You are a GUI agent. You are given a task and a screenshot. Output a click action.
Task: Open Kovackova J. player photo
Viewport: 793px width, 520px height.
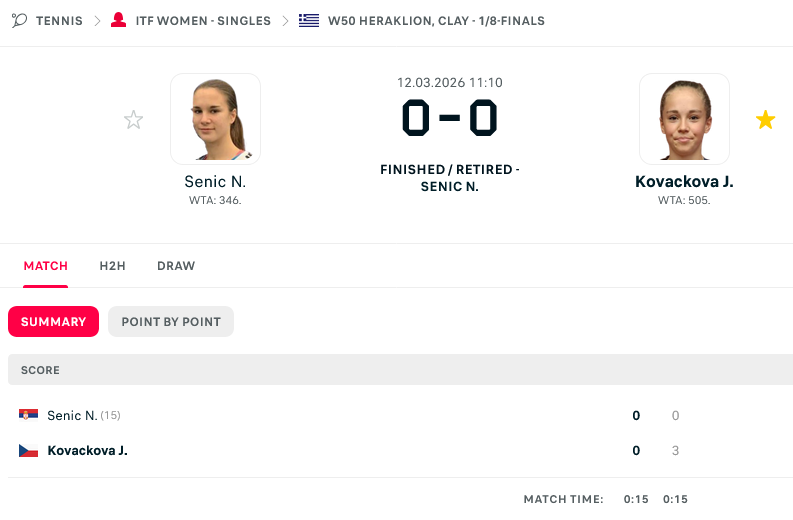coord(684,119)
